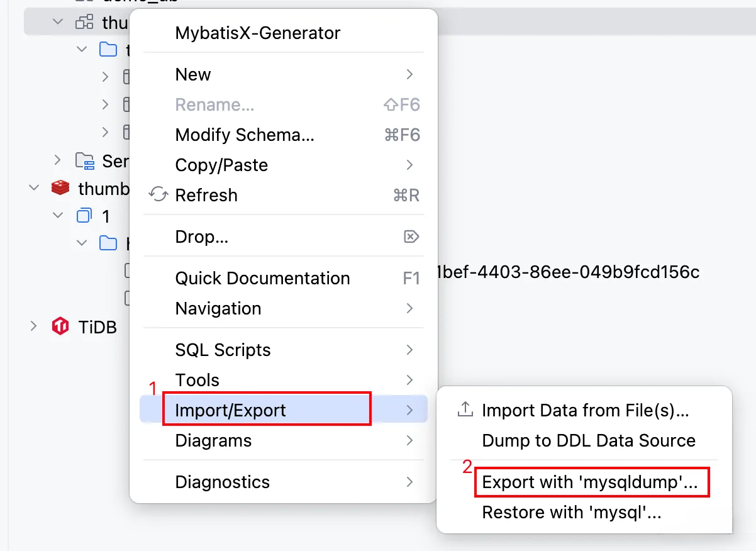Click Restore with 'mysql'...
Viewport: 756px width, 551px height.
pos(585,512)
